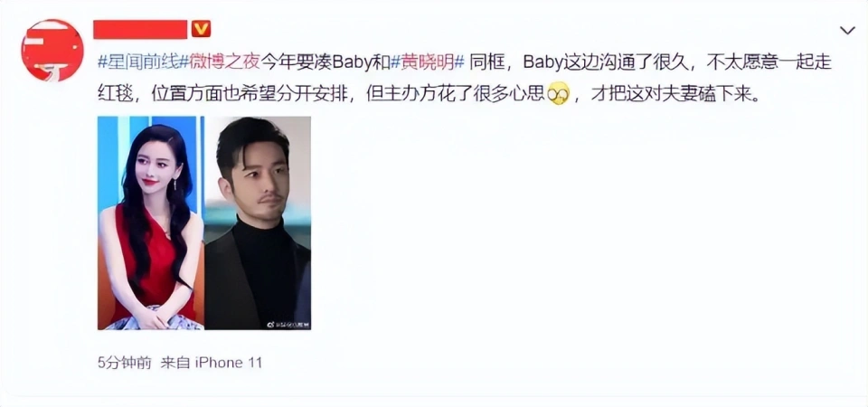The image size is (868, 407).
Task: Click the ending text 才把这对夫妻磕下来
Action: pyautogui.click(x=674, y=94)
